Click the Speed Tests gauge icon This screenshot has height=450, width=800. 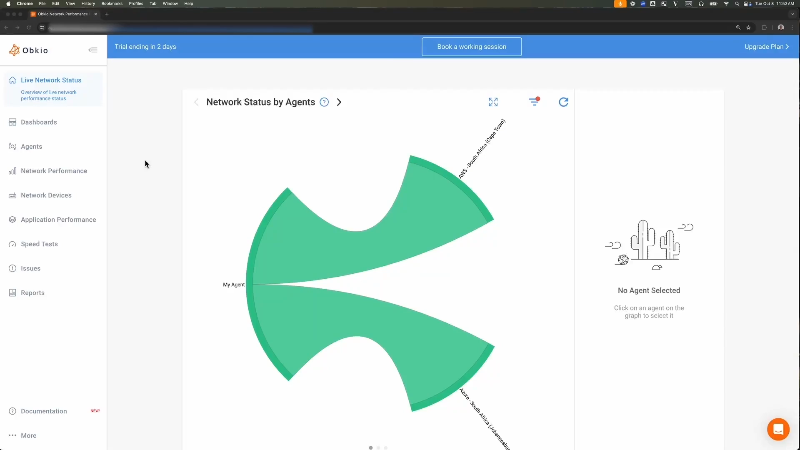pos(12,244)
